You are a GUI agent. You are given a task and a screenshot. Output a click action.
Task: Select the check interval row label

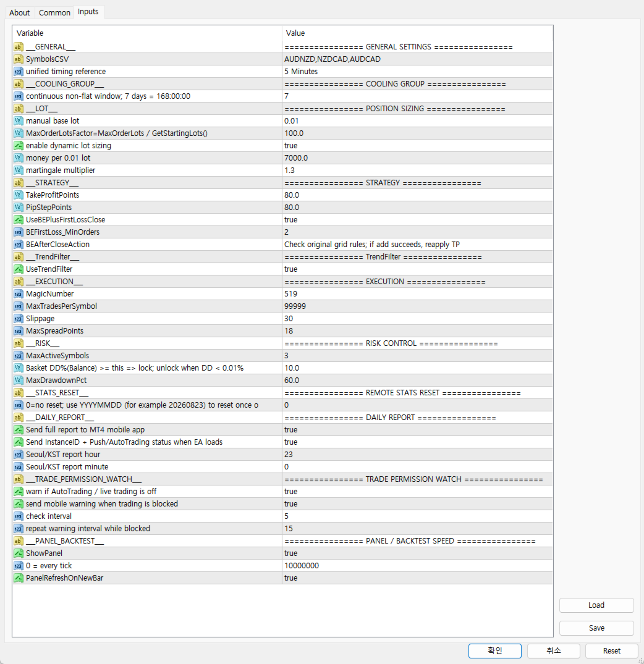[49, 516]
